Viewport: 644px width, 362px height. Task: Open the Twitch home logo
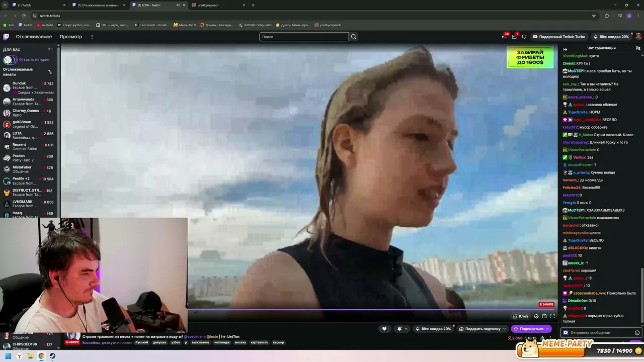(6, 37)
